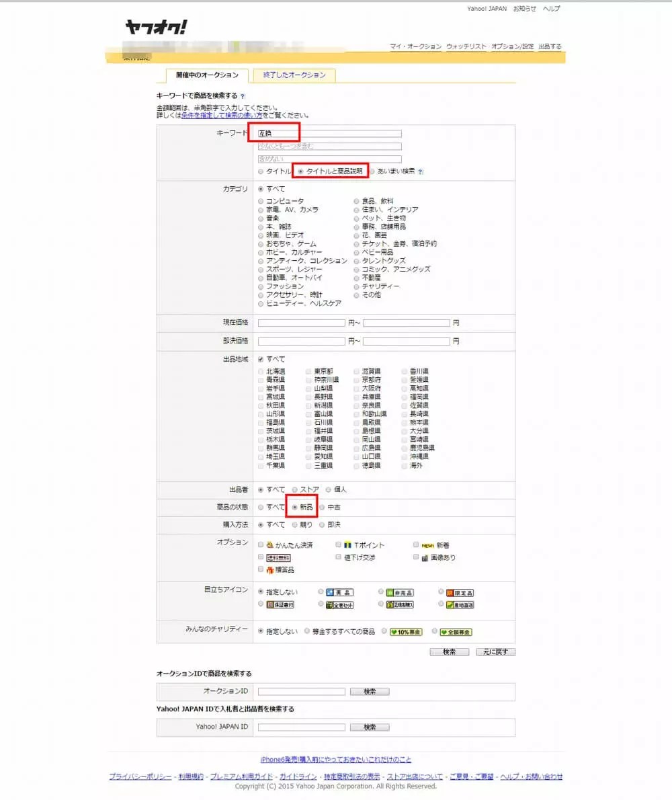Click the 保証書付 badge icon
Screen dimensions: 672x800
280,604
